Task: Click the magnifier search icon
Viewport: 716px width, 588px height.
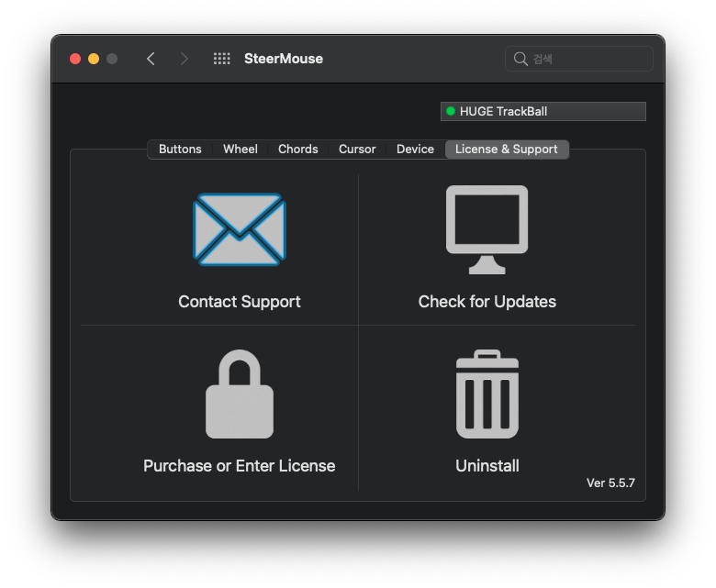Action: click(x=520, y=59)
